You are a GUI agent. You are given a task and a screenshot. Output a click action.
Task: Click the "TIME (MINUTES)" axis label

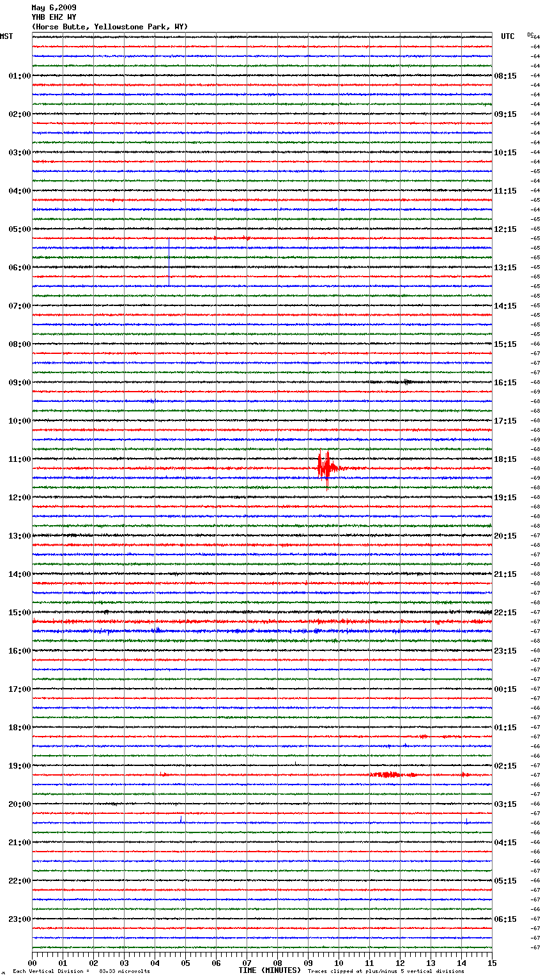270,970
